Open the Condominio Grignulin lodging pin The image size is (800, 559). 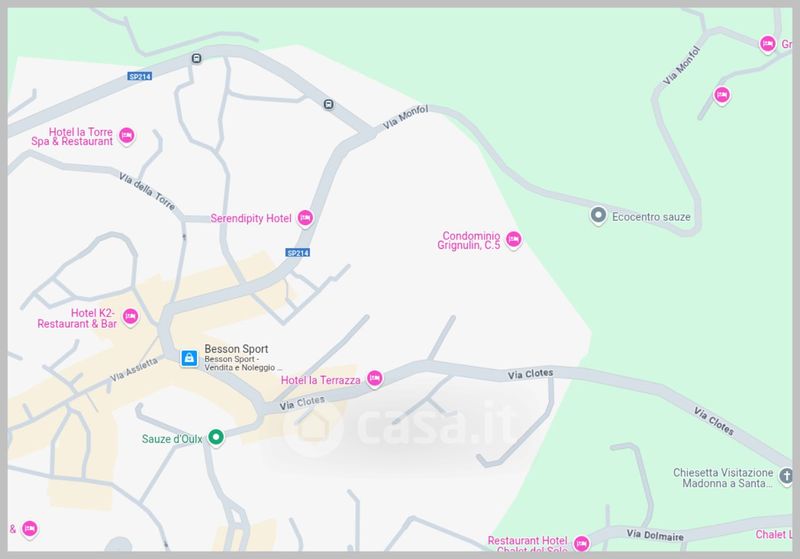click(513, 240)
